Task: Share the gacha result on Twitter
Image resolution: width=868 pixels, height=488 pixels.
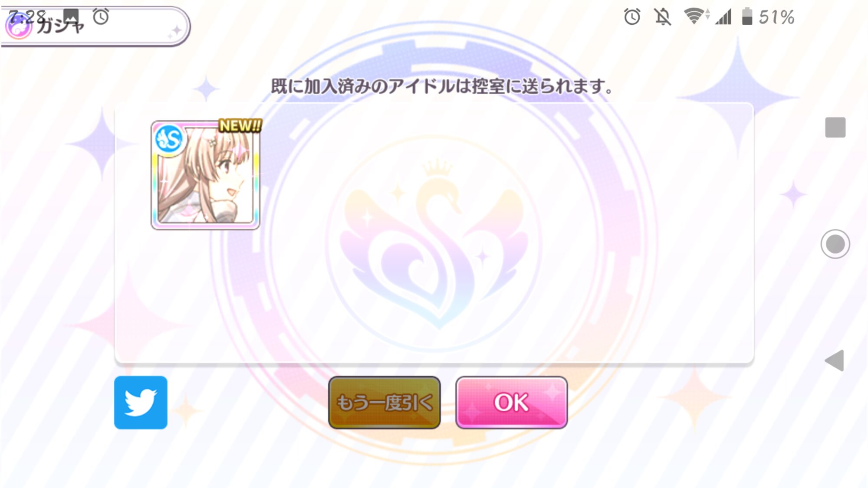Action: click(x=141, y=403)
